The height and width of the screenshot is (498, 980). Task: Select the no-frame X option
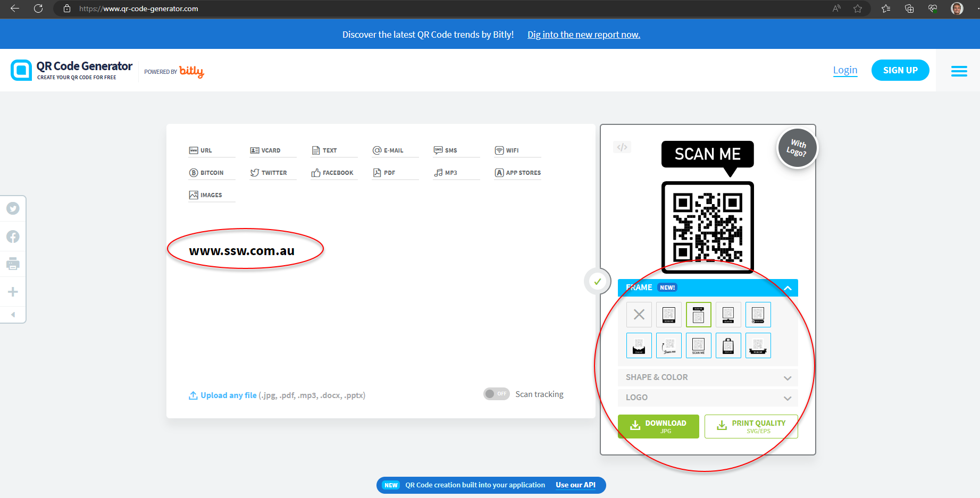point(639,315)
